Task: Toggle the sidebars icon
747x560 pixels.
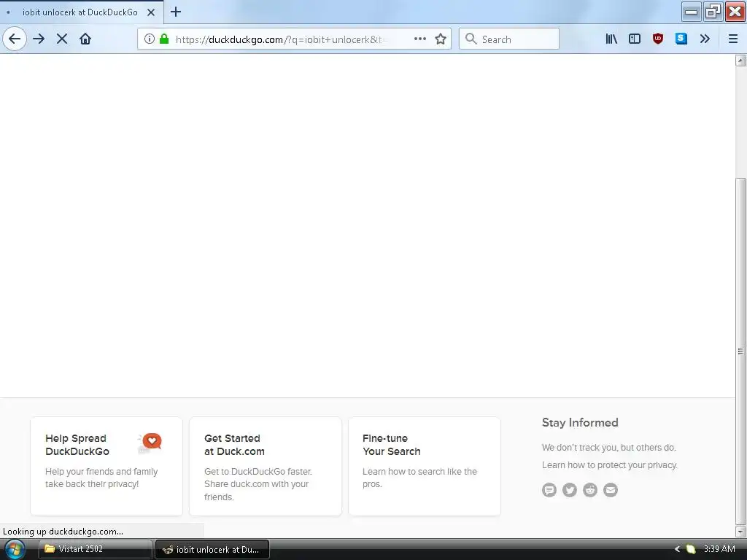Action: click(635, 39)
